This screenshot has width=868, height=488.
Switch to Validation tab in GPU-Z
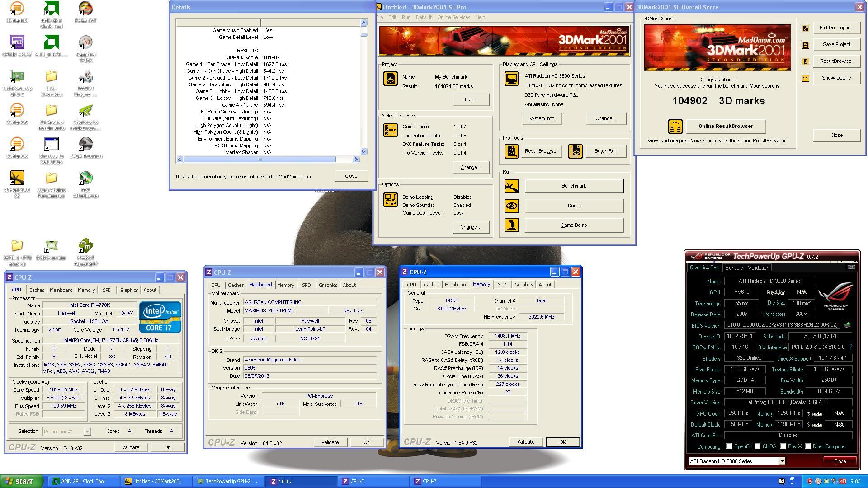coord(758,268)
